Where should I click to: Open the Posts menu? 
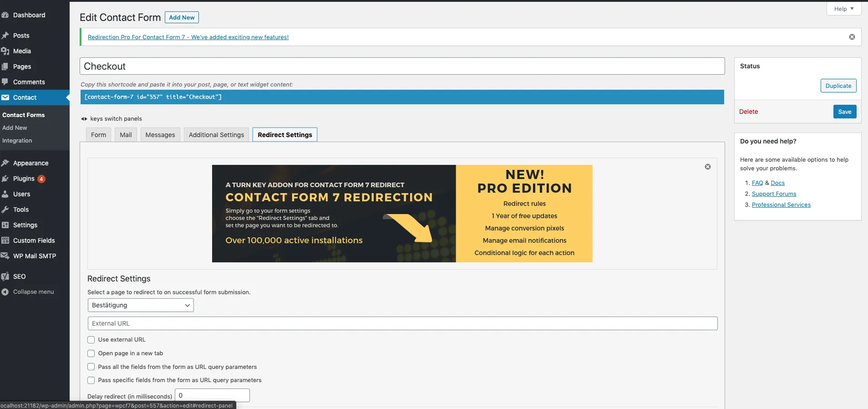21,36
